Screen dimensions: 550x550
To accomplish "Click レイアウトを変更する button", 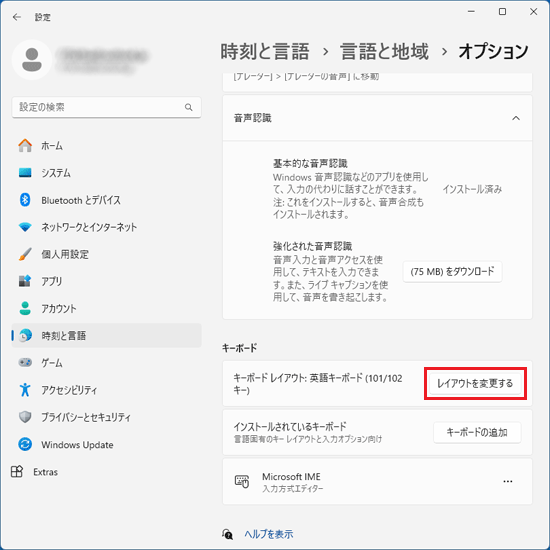I will click(x=475, y=383).
